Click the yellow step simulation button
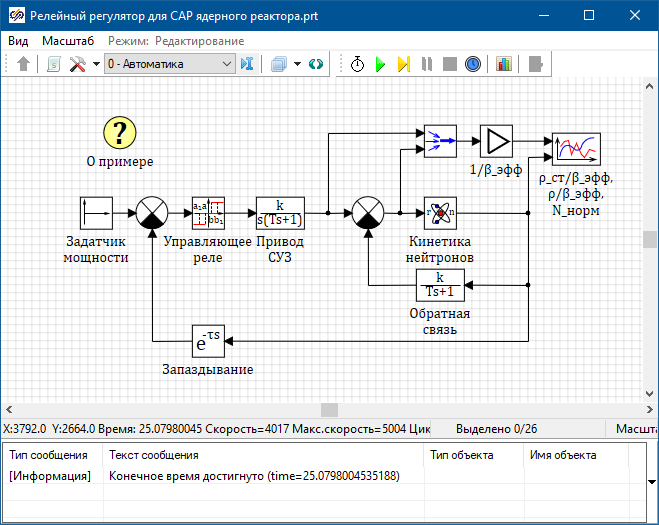Image resolution: width=659 pixels, height=525 pixels. click(404, 64)
